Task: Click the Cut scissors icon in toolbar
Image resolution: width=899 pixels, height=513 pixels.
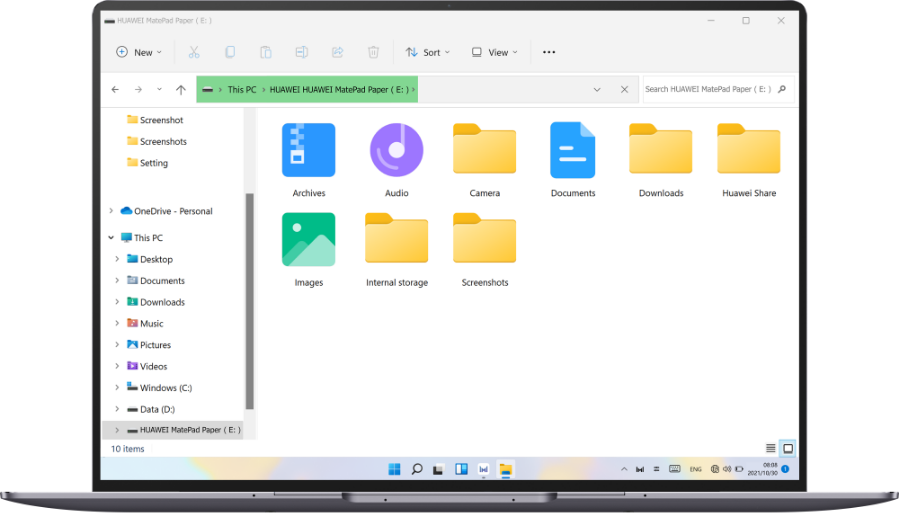Action: click(x=194, y=52)
